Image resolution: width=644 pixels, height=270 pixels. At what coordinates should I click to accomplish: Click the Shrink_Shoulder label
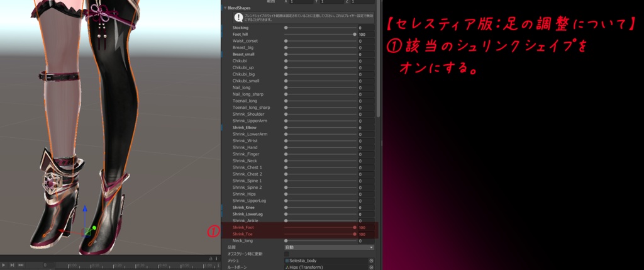248,115
